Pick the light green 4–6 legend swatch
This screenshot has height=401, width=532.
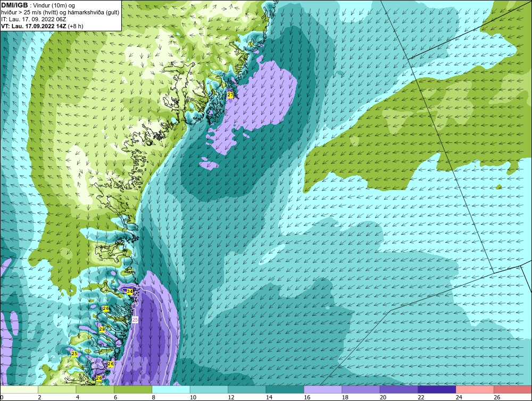(95, 389)
